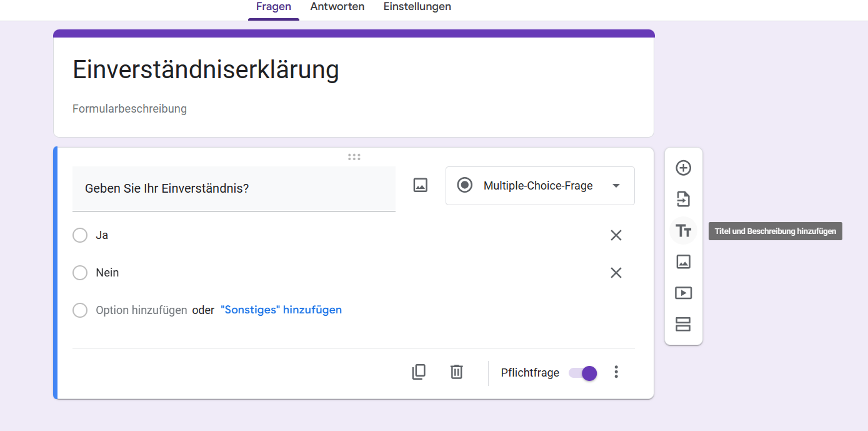Switch to the Antworten tab

(x=337, y=7)
